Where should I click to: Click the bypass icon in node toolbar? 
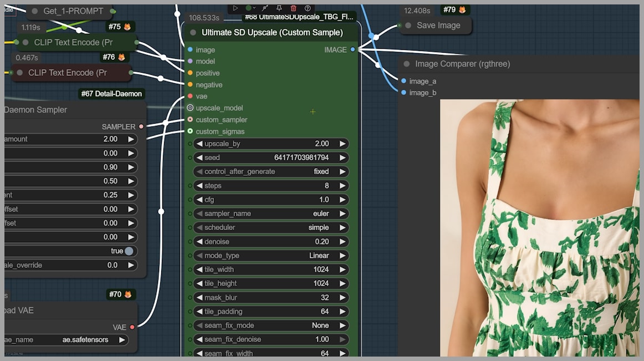265,8
